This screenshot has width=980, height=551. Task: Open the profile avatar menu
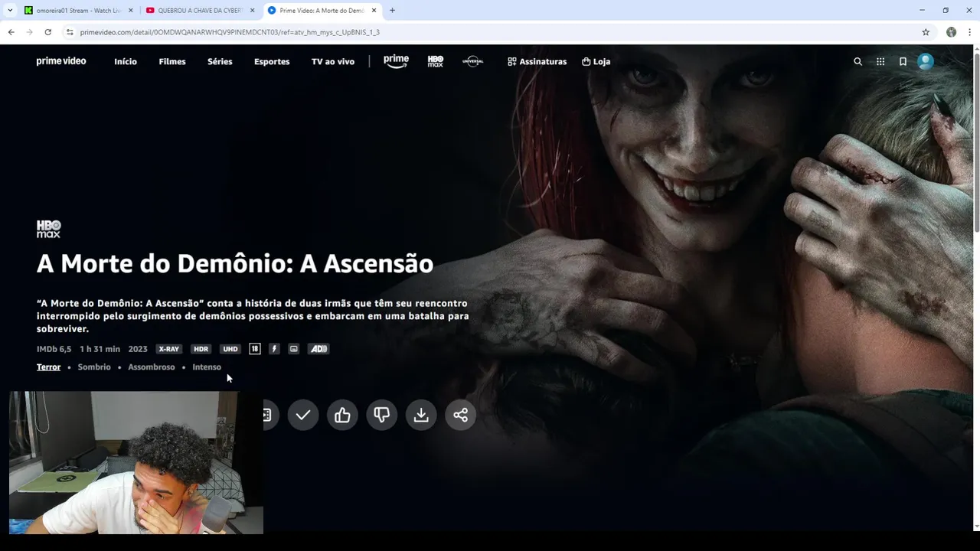coord(926,61)
